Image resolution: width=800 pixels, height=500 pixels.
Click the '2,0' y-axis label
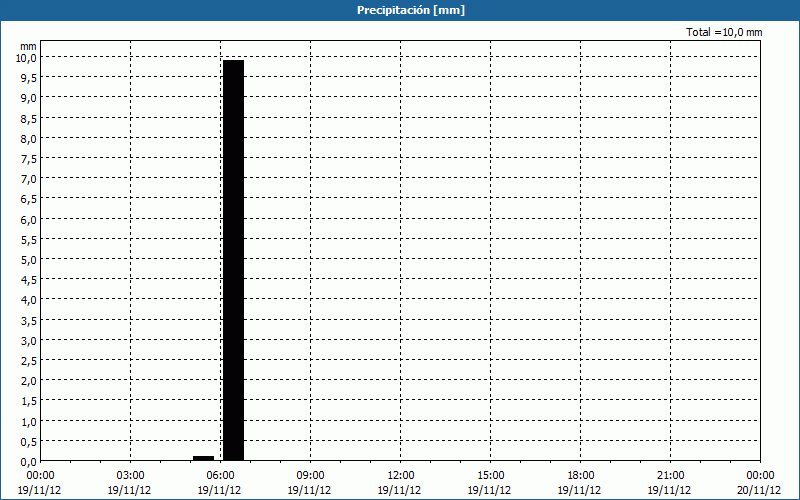pyautogui.click(x=29, y=381)
